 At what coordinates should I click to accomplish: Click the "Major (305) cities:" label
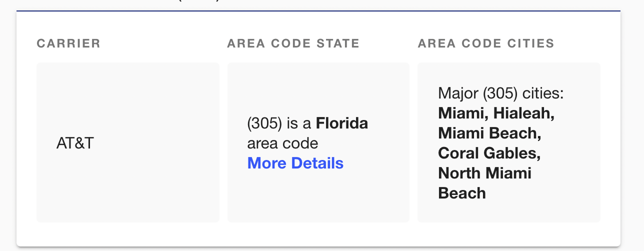coord(501,93)
